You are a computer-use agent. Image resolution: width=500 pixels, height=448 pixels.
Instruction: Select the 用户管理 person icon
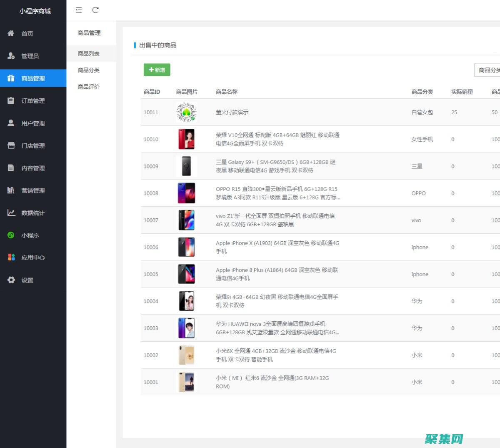click(x=11, y=123)
